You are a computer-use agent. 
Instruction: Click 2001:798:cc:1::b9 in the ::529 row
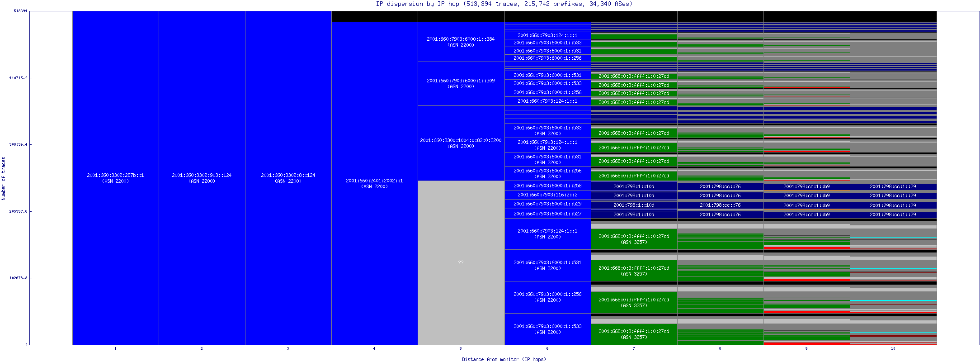(x=806, y=205)
